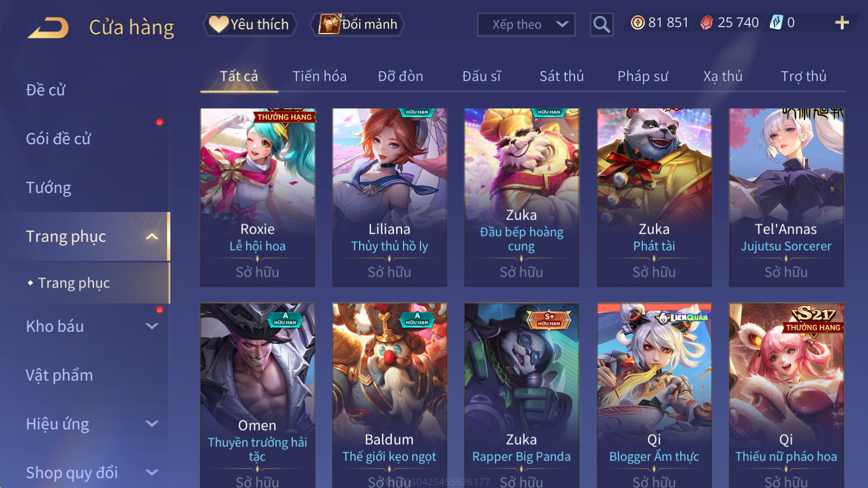Select Roxie Lễ hội hoa skin card
The image size is (868, 488).
[258, 197]
